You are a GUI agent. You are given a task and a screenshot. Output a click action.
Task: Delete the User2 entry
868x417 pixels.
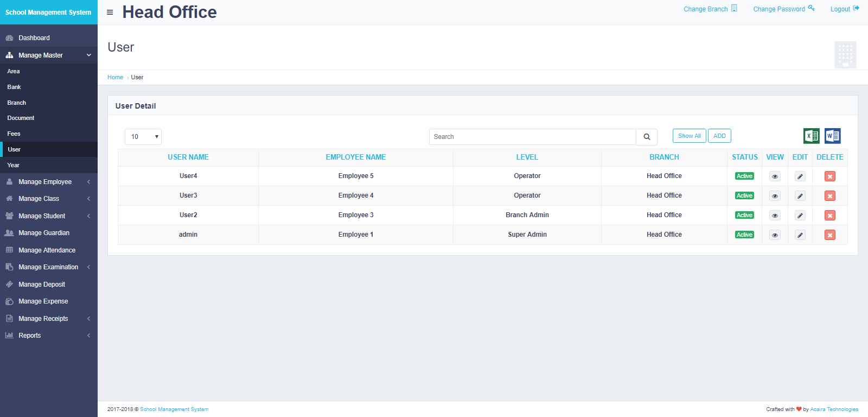(x=829, y=216)
